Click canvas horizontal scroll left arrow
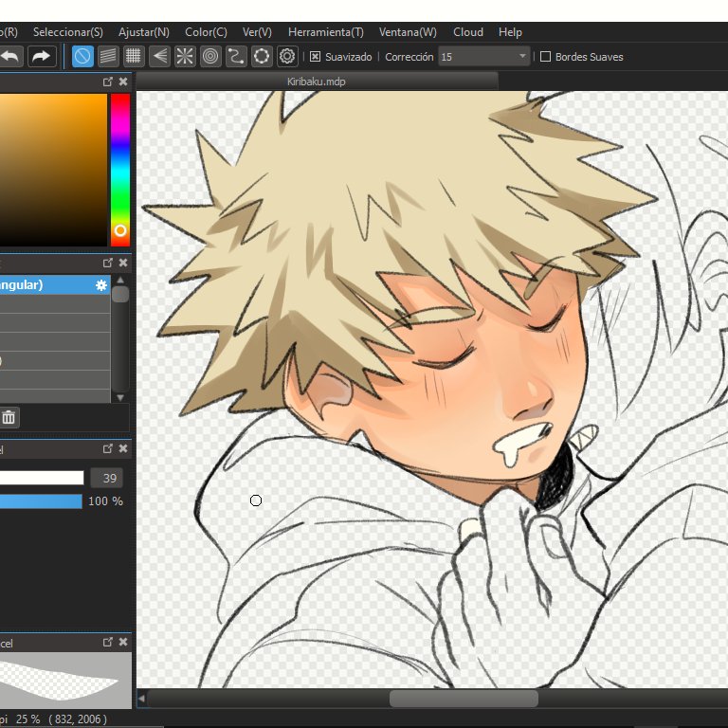The width and height of the screenshot is (728, 728). pos(141,699)
